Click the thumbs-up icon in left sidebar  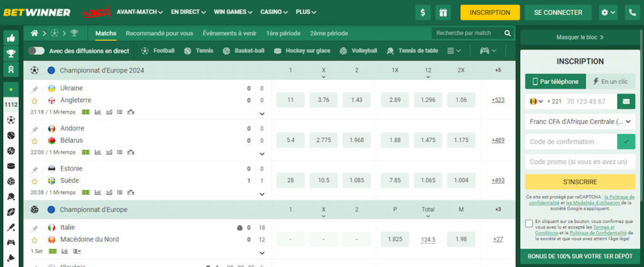tap(11, 38)
